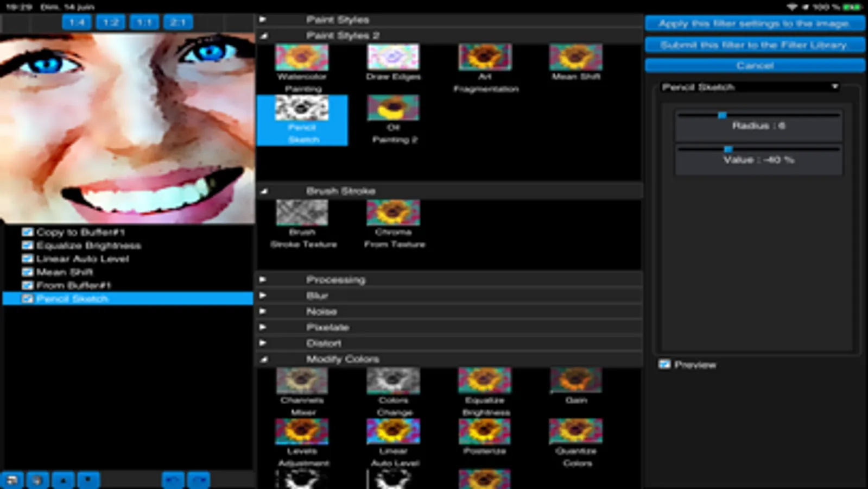Image resolution: width=868 pixels, height=489 pixels.
Task: Apply this filter settings to the image
Action: click(755, 23)
